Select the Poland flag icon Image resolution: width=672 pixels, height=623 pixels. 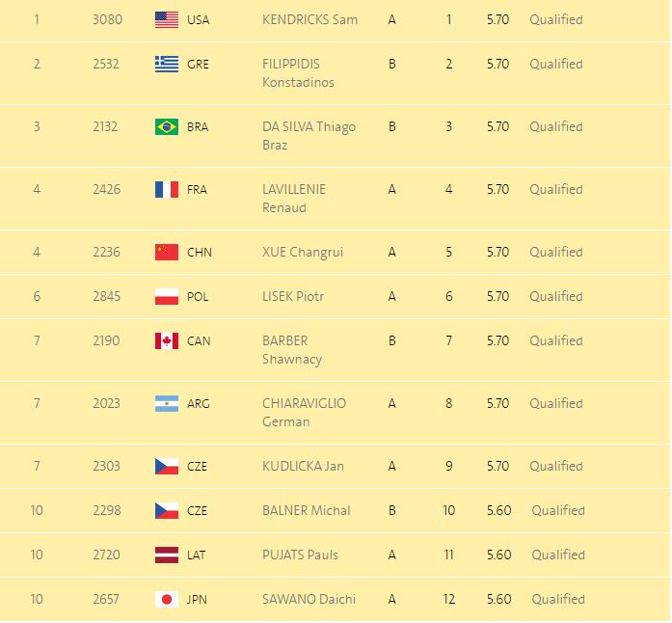point(167,296)
